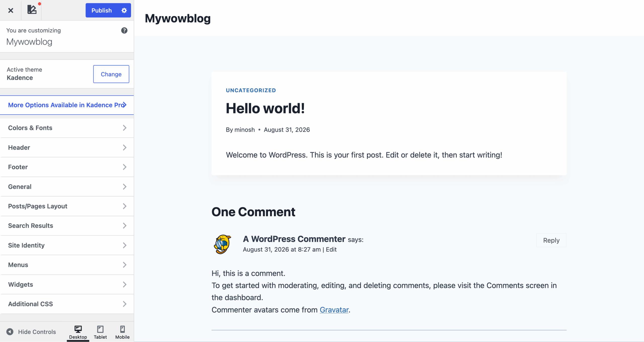Expand the Colors & Fonts section
The width and height of the screenshot is (644, 342).
pos(67,128)
